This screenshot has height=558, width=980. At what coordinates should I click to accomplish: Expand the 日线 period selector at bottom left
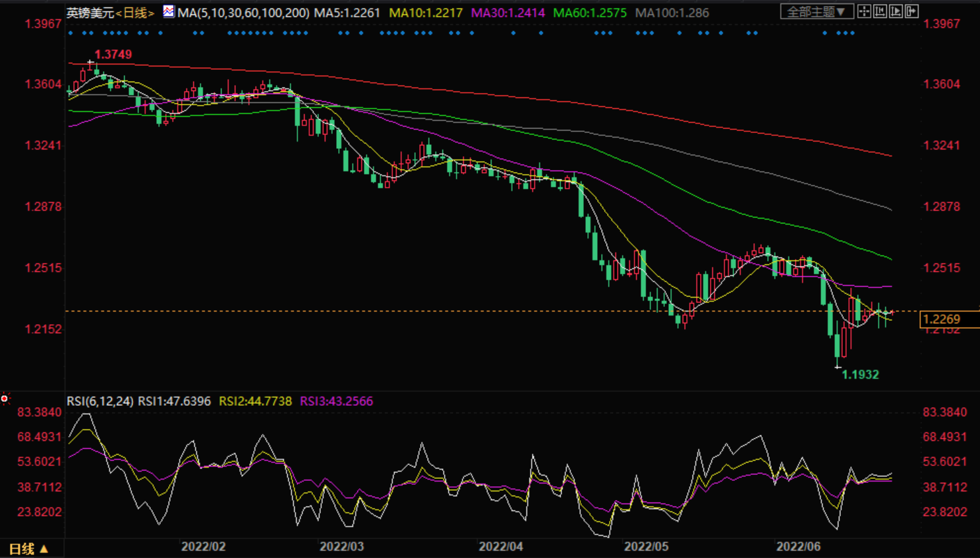[x=28, y=549]
